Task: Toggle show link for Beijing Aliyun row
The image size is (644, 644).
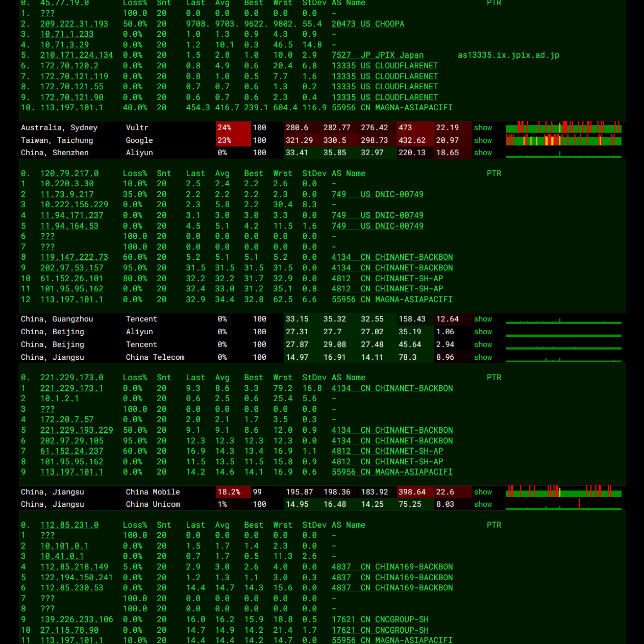Action: pos(482,332)
